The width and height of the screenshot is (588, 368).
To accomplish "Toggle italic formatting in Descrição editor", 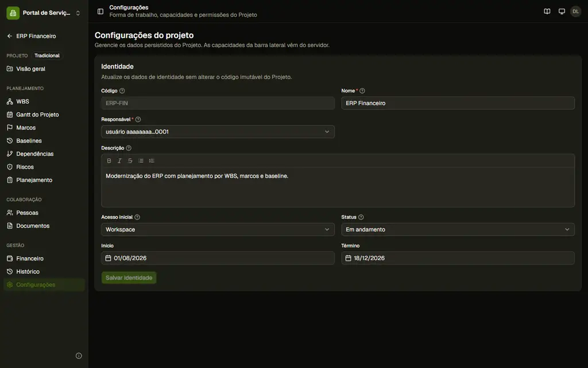I will pos(119,161).
